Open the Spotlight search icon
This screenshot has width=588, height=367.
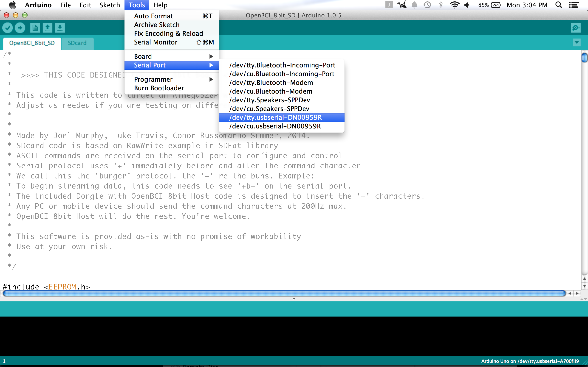559,5
